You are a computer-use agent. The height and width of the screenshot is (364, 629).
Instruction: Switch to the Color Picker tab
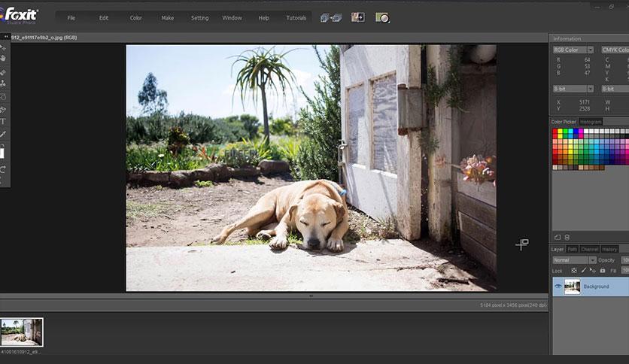click(564, 122)
